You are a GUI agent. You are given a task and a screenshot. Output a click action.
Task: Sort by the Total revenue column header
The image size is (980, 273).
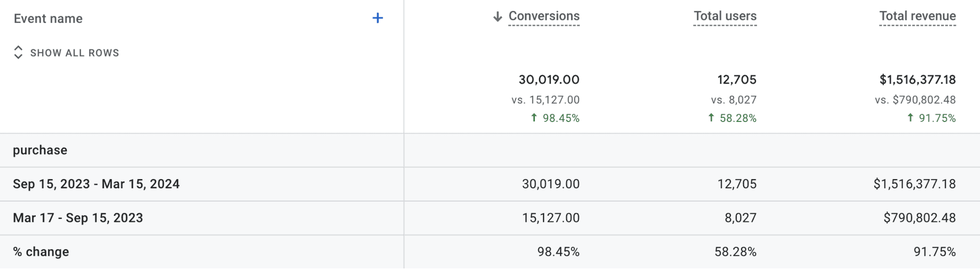918,16
